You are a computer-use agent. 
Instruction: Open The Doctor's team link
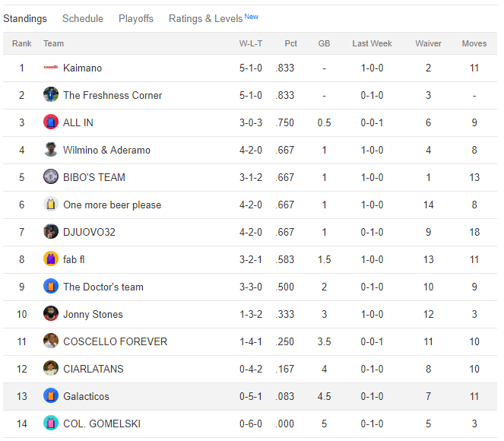[x=103, y=287]
